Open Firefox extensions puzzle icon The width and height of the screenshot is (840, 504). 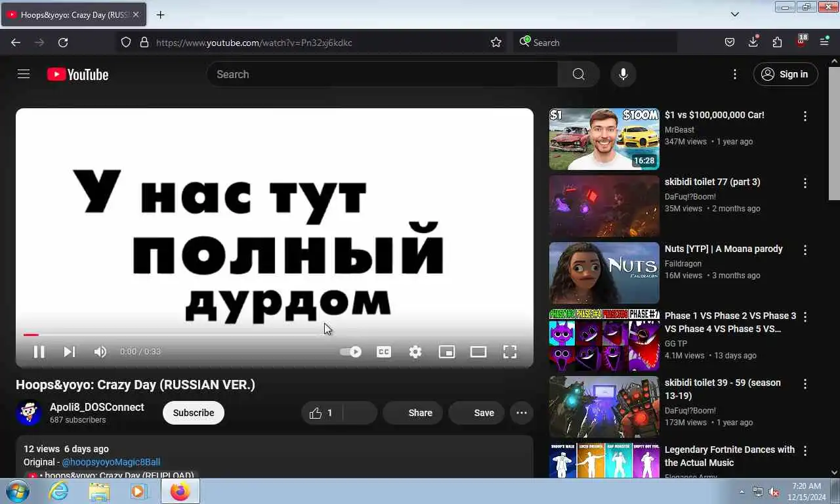click(777, 43)
